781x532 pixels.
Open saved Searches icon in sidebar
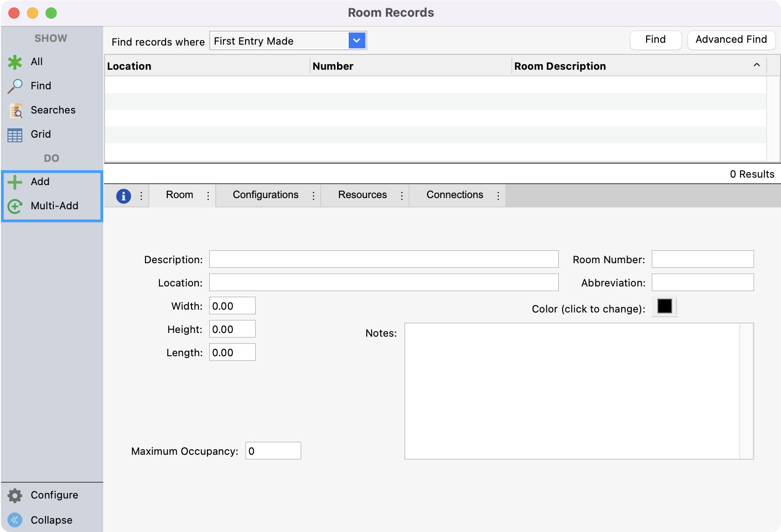coord(15,110)
